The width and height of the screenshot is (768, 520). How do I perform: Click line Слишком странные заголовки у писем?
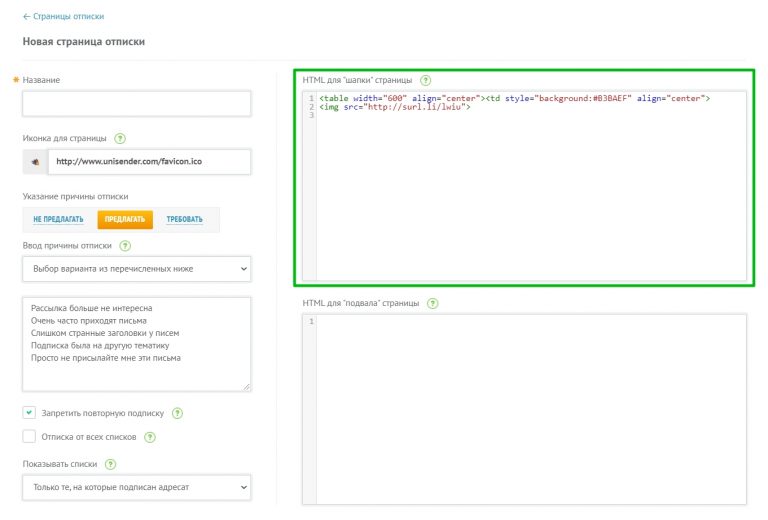coord(105,333)
